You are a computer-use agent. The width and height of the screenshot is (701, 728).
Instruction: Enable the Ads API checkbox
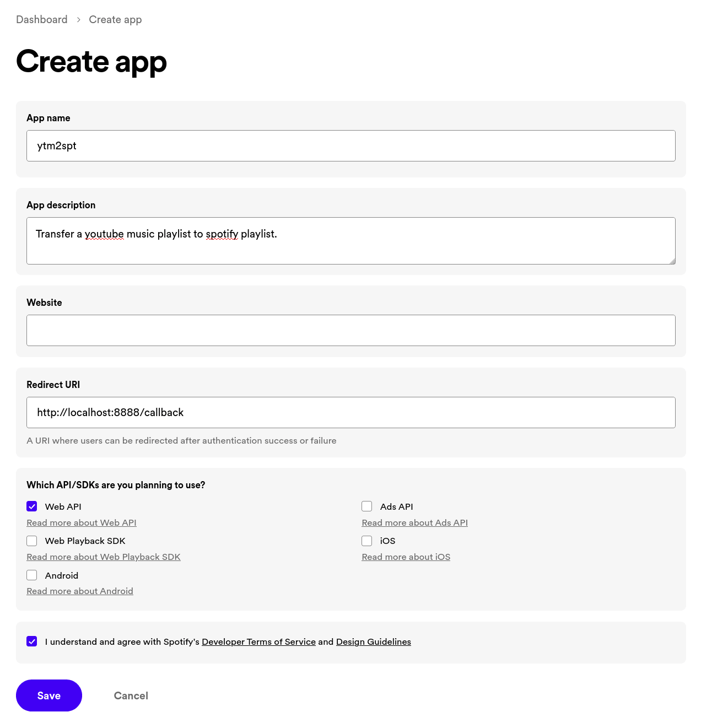pyautogui.click(x=366, y=506)
